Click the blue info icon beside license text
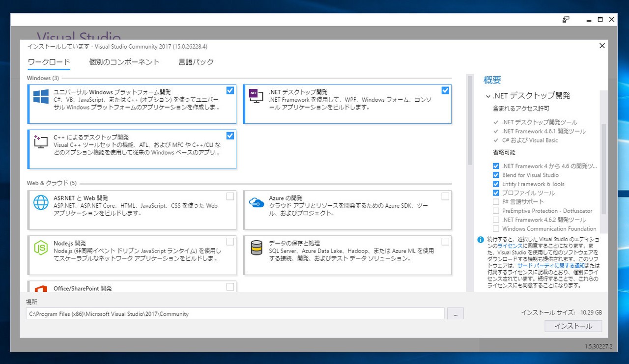Image resolution: width=629 pixels, height=364 pixels. 481,240
